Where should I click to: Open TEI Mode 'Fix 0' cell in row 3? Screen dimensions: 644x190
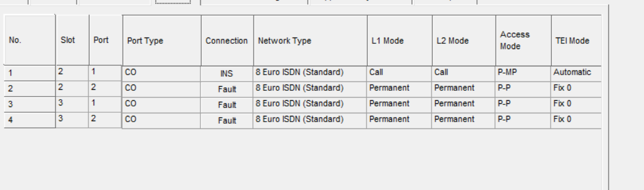click(x=576, y=104)
